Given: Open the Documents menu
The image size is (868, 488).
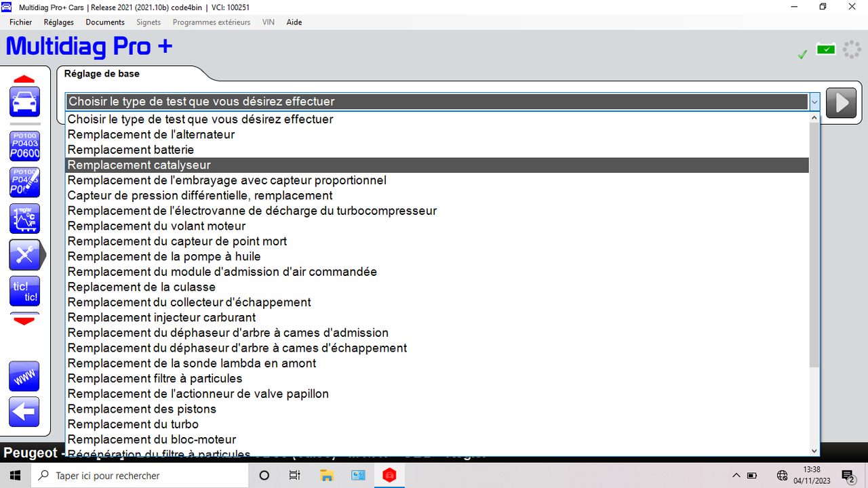Looking at the screenshot, I should tap(105, 22).
